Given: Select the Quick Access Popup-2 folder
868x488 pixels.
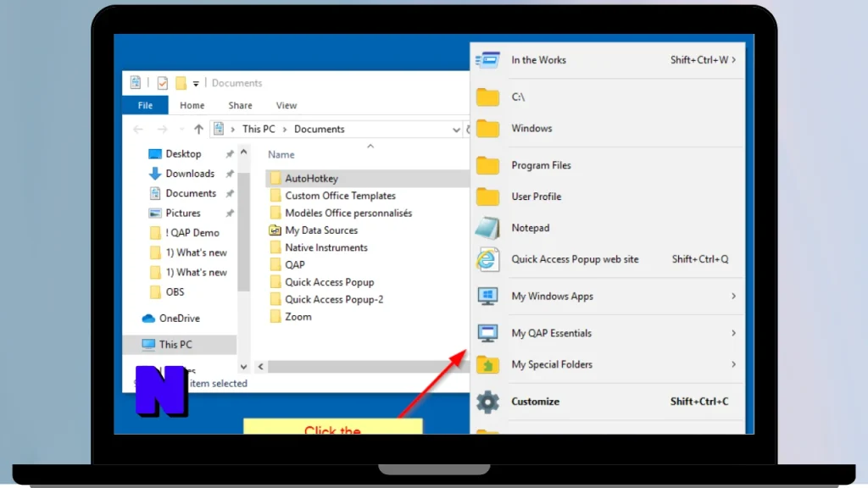Looking at the screenshot, I should click(x=334, y=299).
